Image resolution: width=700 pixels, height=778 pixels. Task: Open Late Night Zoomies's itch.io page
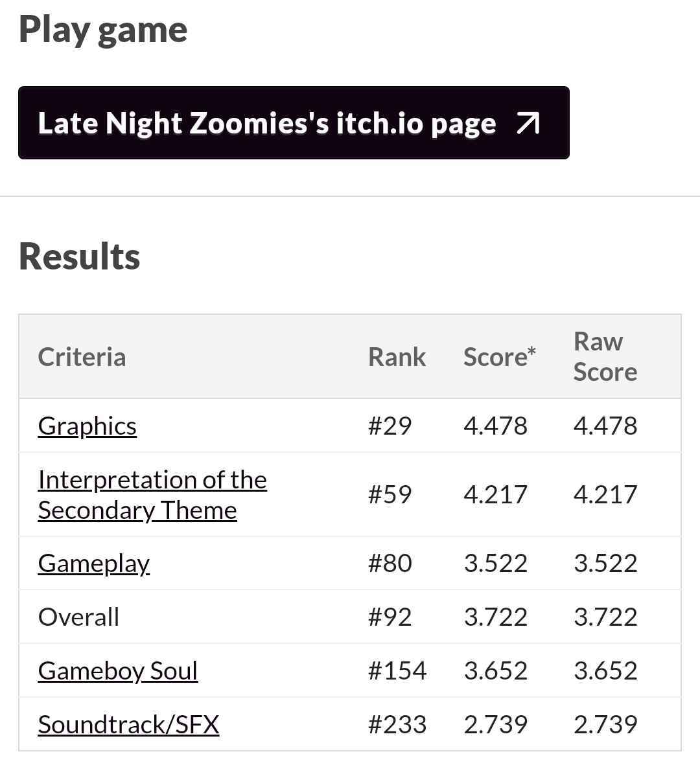coord(294,122)
